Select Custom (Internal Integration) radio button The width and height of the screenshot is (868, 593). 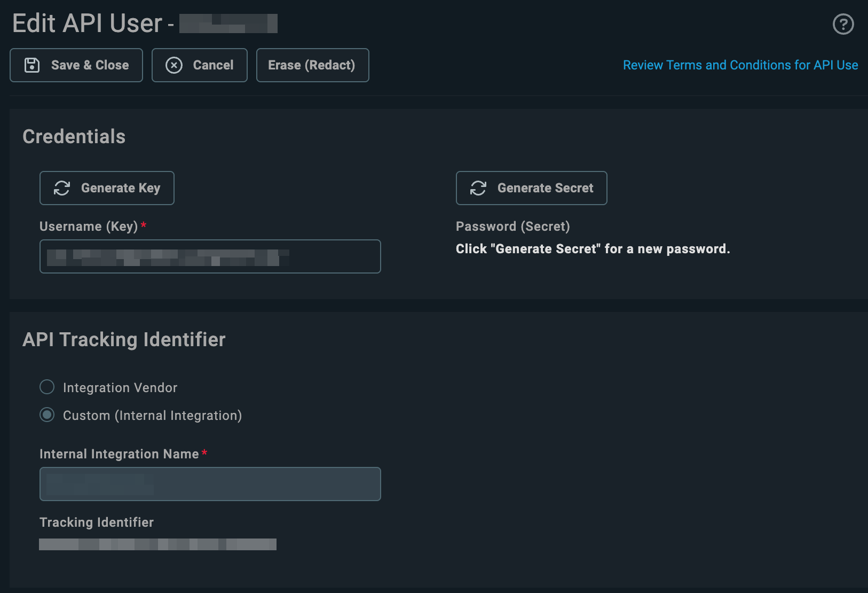(47, 415)
